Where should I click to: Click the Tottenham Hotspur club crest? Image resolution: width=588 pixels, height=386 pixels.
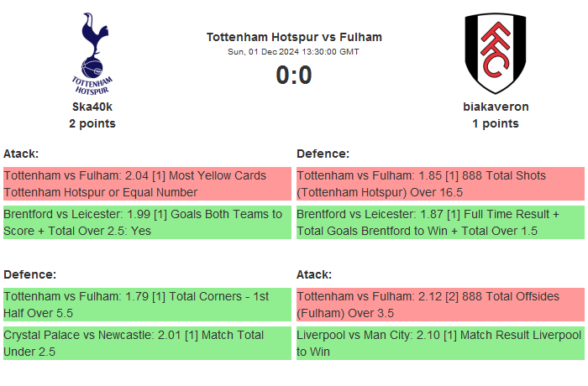(x=92, y=52)
